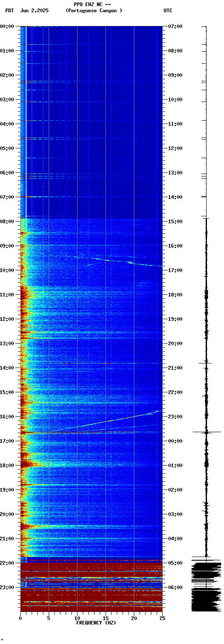Click '03:00' on the PDT time axis

(x=7, y=100)
